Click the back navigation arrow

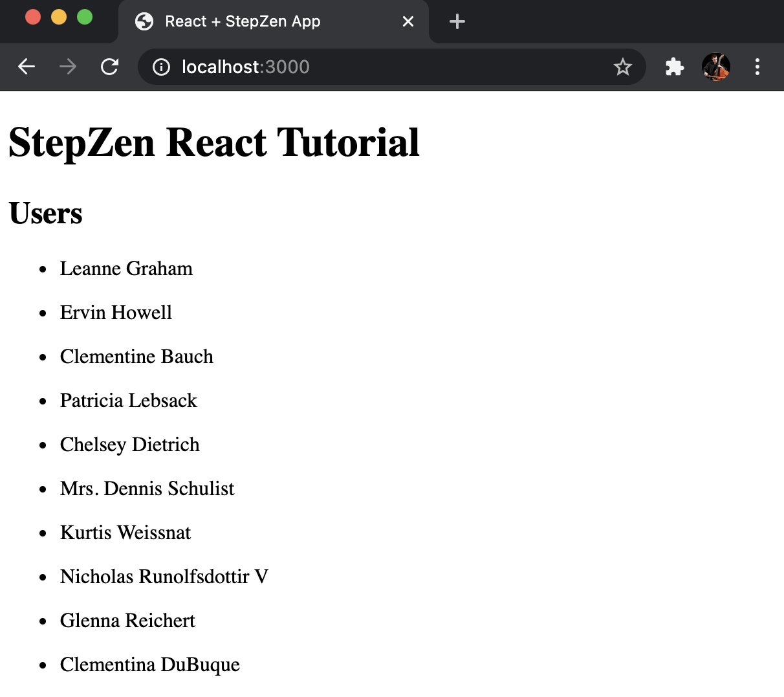(26, 67)
